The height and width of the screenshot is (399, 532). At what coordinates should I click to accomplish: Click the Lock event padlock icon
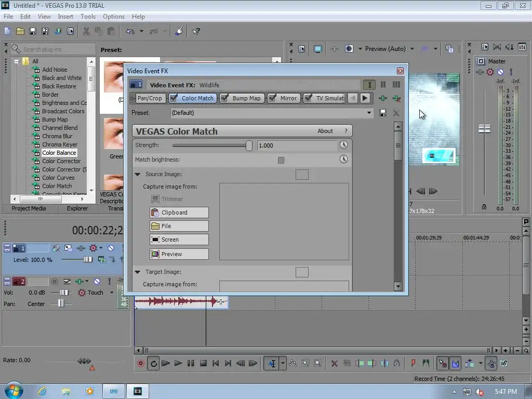coord(396,363)
